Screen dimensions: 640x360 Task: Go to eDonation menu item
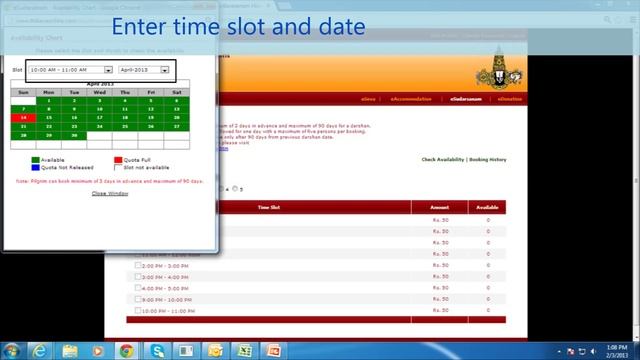point(510,99)
